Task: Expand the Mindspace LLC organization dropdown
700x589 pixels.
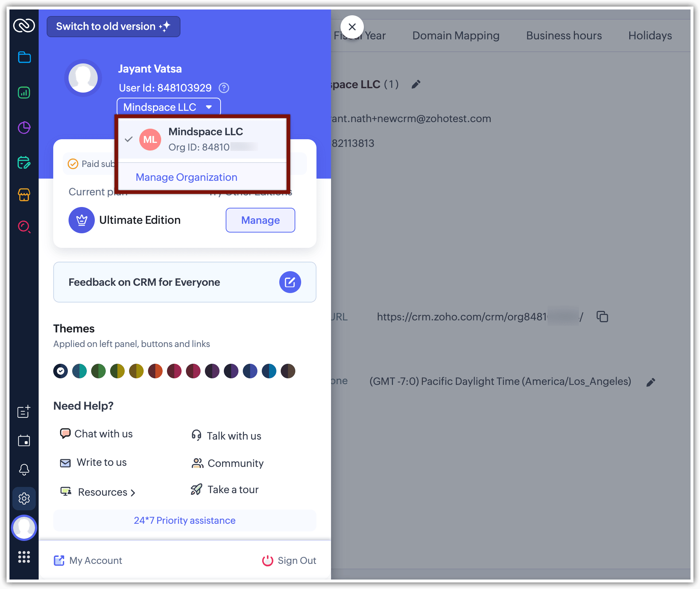Action: (168, 107)
